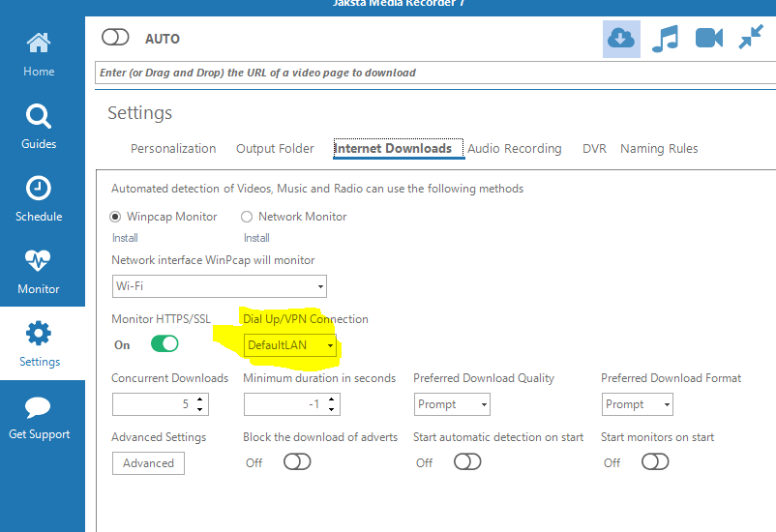The height and width of the screenshot is (532, 776).
Task: Turn off Monitor HTTPS/SSL toggle
Action: coord(164,344)
